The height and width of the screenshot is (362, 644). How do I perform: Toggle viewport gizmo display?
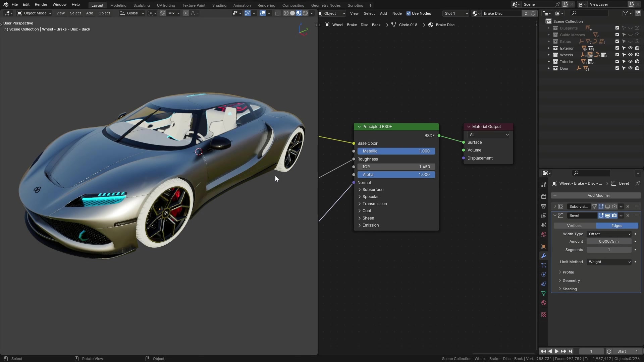click(248, 13)
